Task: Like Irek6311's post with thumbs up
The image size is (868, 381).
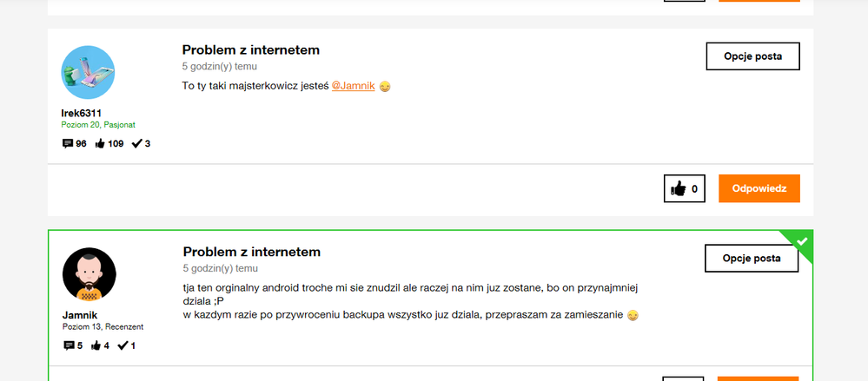Action: point(675,188)
